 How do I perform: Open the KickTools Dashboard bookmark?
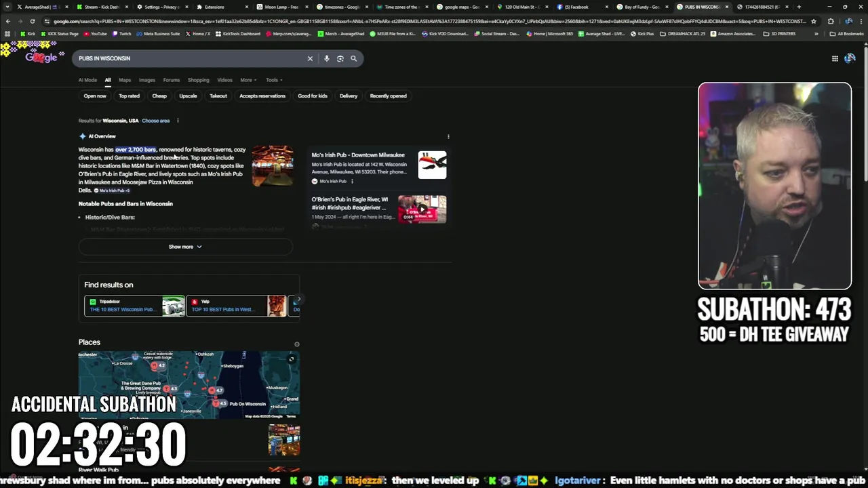237,33
